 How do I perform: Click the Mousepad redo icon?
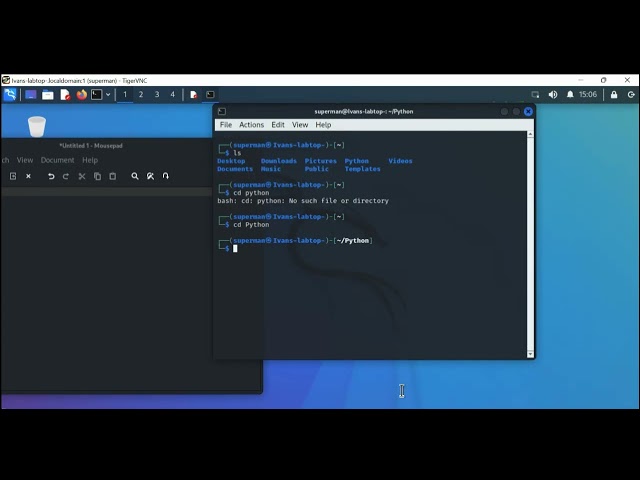(66, 176)
